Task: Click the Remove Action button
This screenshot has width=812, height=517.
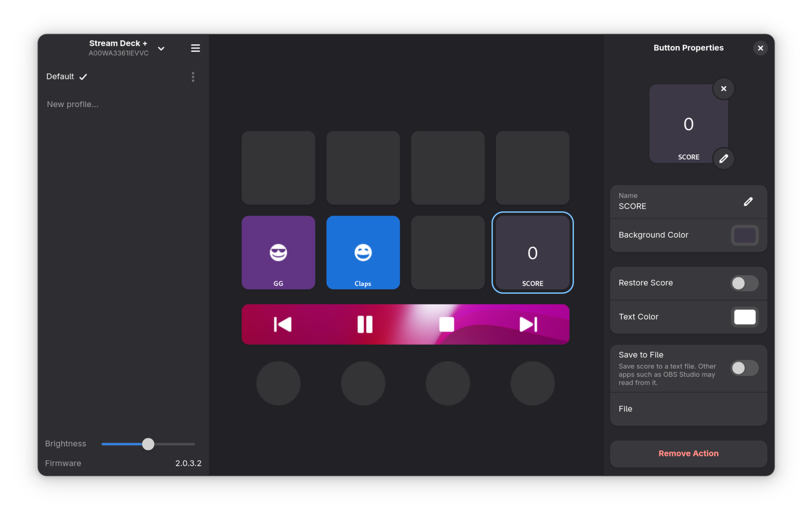Action: (x=688, y=453)
